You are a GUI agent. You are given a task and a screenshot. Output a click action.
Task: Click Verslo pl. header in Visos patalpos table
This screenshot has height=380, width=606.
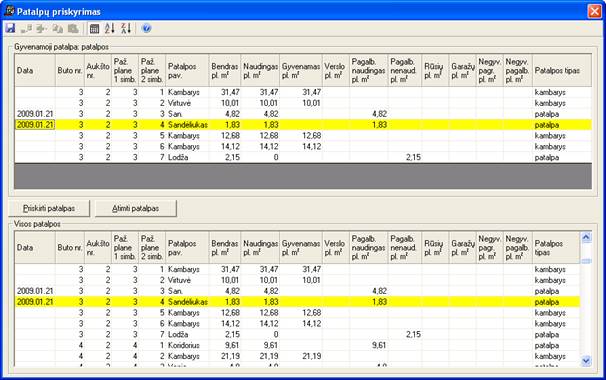tap(336, 248)
